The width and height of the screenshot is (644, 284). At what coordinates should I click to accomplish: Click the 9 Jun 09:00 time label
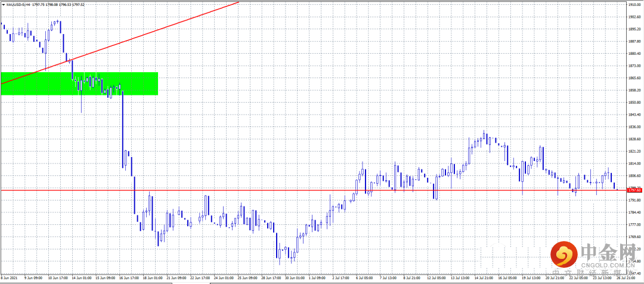32,278
